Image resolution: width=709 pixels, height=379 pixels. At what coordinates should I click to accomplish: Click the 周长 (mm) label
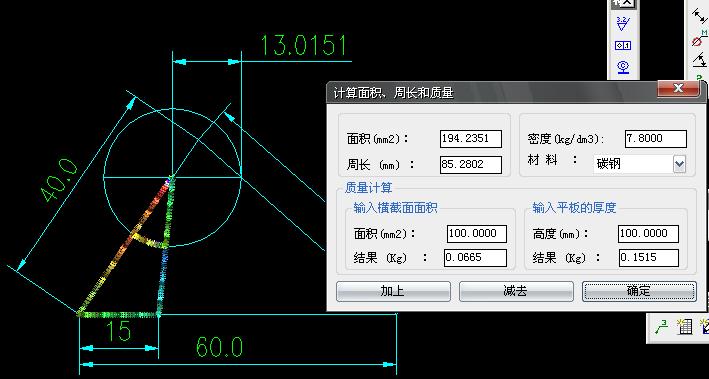point(381,165)
